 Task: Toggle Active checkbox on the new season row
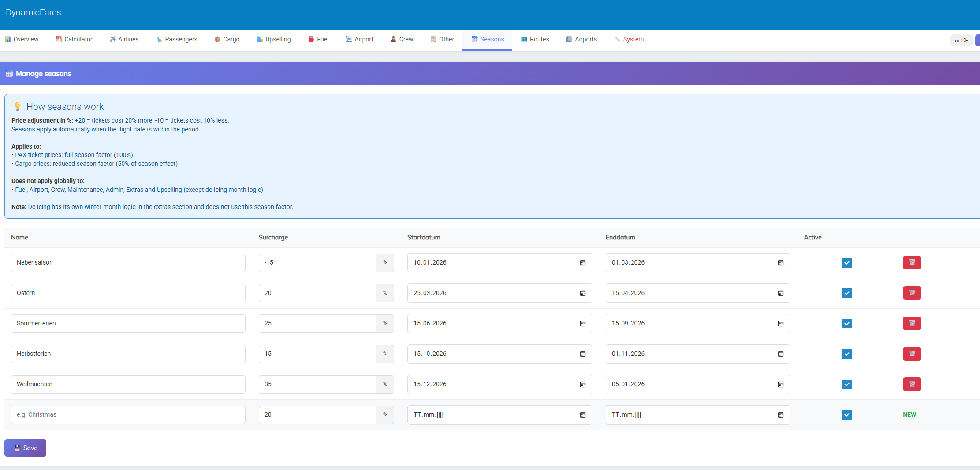coord(846,415)
